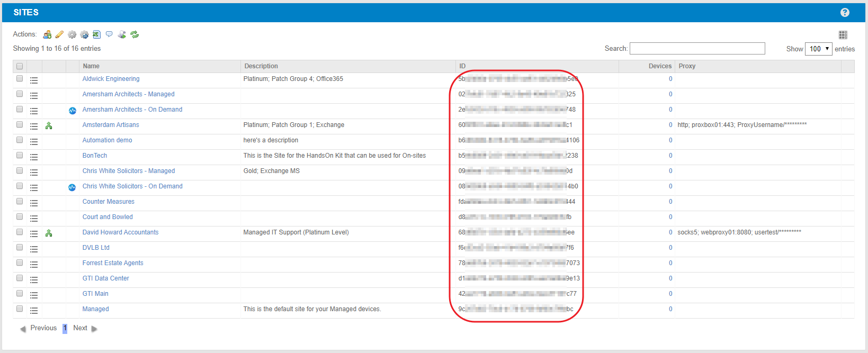Click the text "here's a description"
Screen dimensions: 868x353
coord(271,140)
